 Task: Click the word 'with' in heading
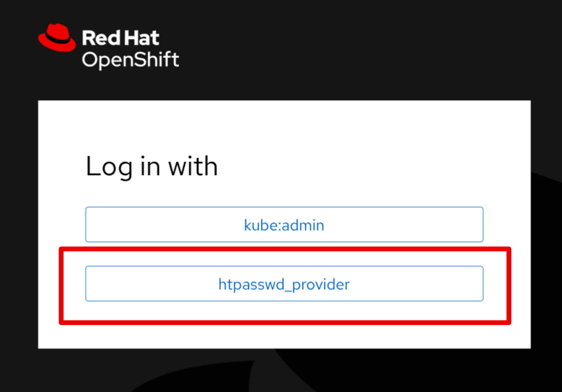tap(193, 166)
